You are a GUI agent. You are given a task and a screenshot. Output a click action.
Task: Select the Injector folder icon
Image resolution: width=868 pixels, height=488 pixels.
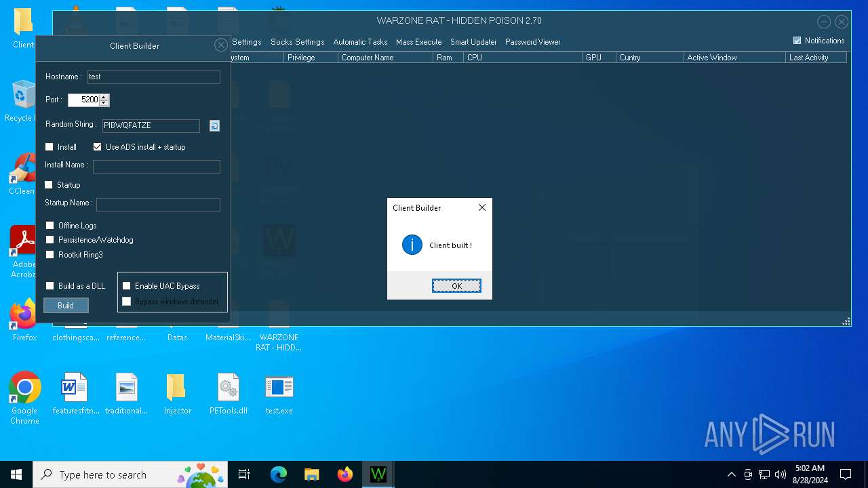coord(177,394)
